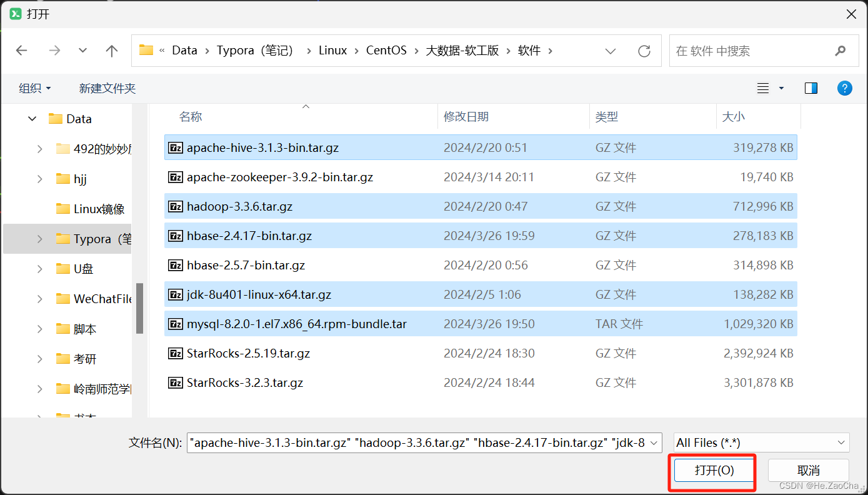Screen dimensions: 868x495
Task: Click the Linux breadcrumb segment
Action: (332, 51)
